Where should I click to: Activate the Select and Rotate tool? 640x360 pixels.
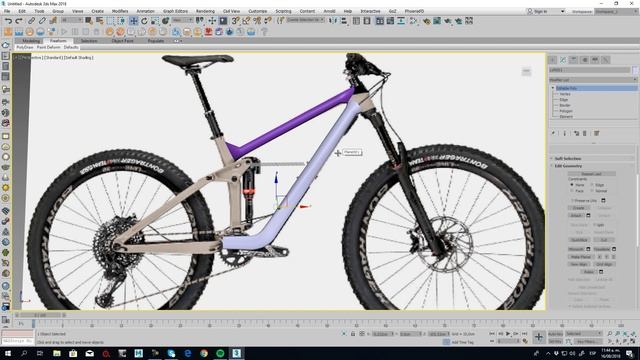point(144,20)
